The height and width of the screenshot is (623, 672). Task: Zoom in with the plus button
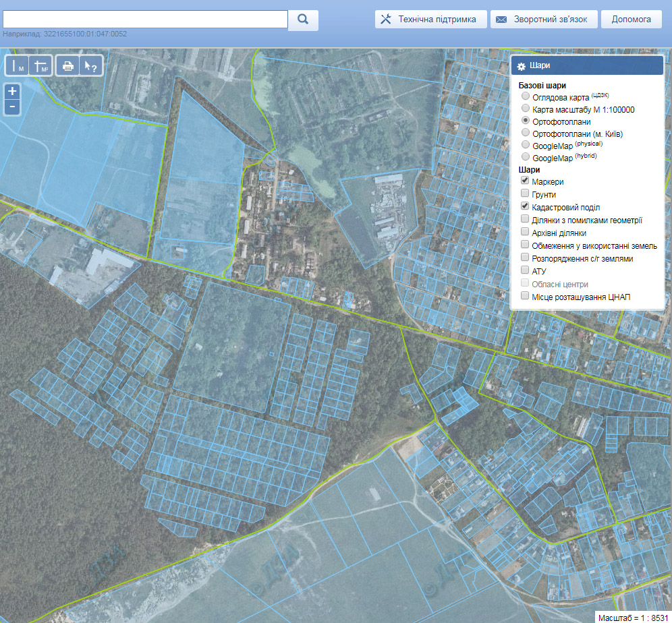coord(12,91)
